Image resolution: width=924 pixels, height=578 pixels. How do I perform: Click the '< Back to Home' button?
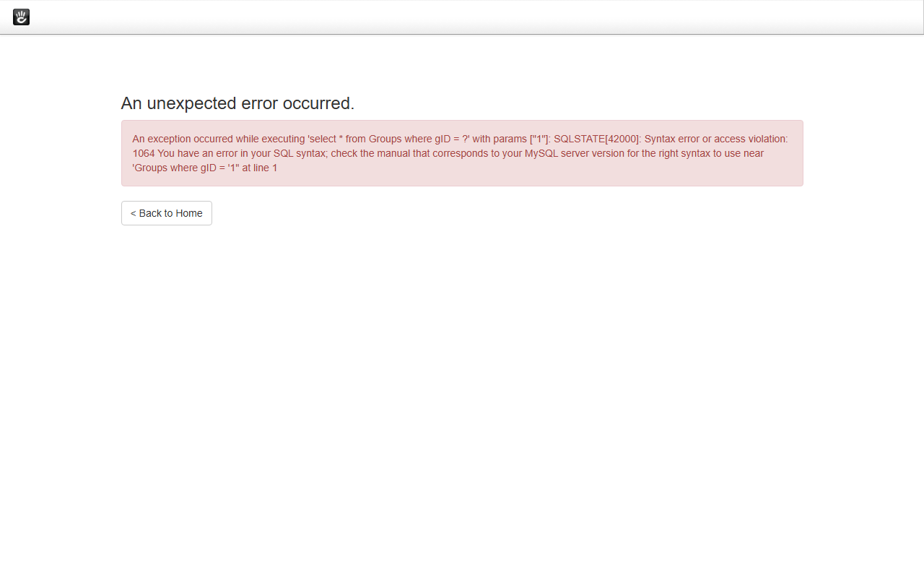click(x=167, y=213)
